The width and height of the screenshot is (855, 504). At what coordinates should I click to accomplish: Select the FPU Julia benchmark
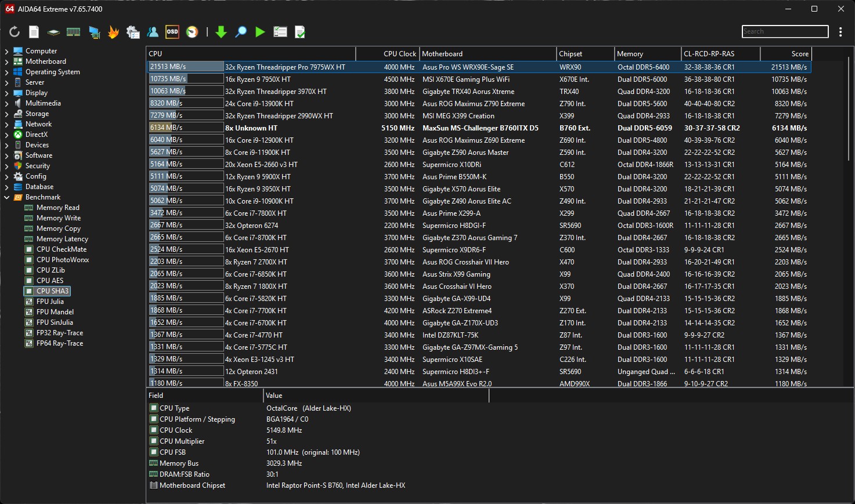(50, 302)
